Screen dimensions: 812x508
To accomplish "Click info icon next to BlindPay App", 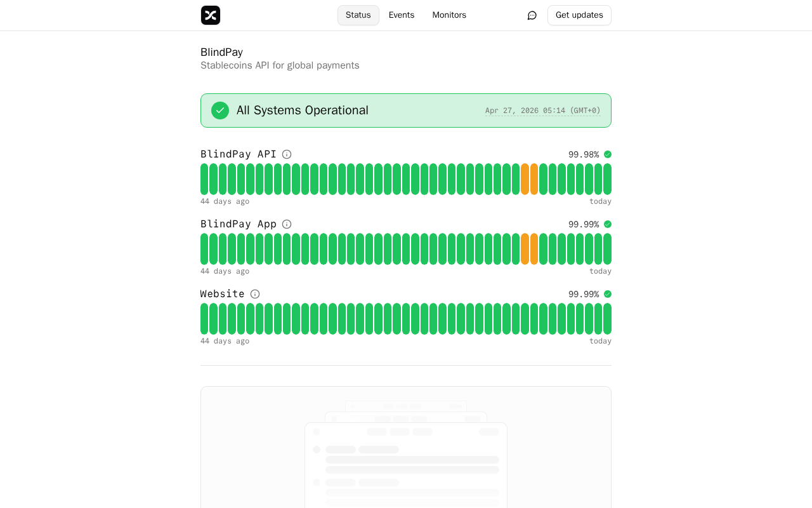I will point(287,224).
